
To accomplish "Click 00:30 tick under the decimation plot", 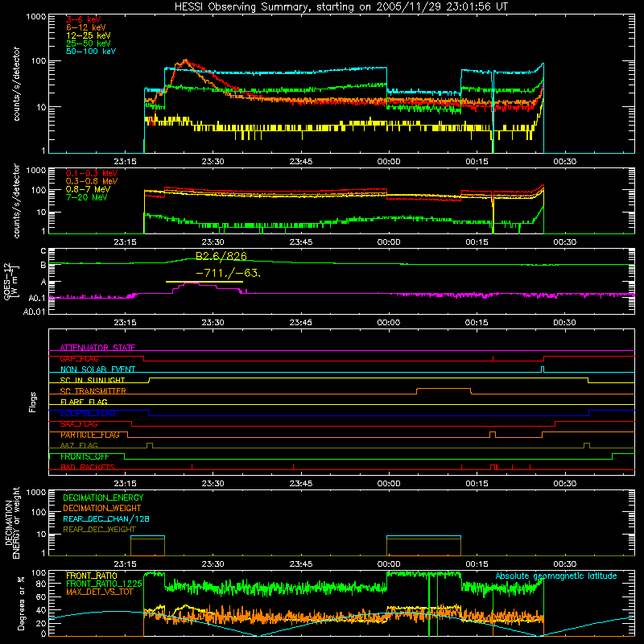I will [564, 564].
